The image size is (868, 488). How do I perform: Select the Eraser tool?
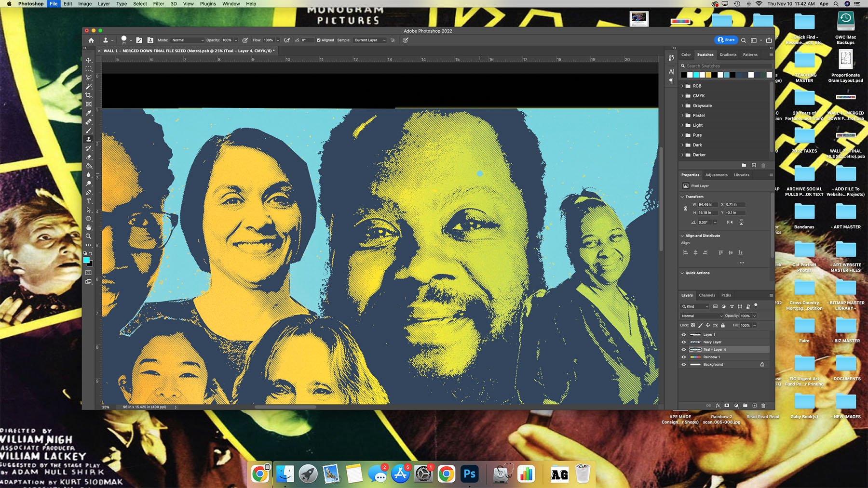88,157
